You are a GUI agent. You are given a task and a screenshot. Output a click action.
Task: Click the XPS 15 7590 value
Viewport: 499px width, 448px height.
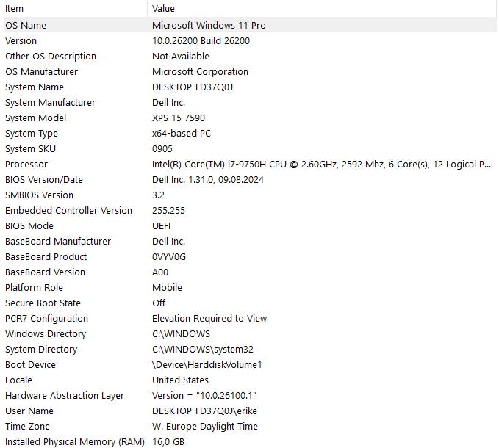click(179, 118)
